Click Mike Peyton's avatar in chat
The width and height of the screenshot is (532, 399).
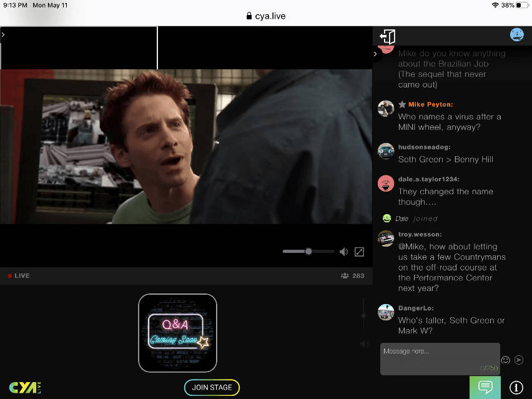point(386,109)
